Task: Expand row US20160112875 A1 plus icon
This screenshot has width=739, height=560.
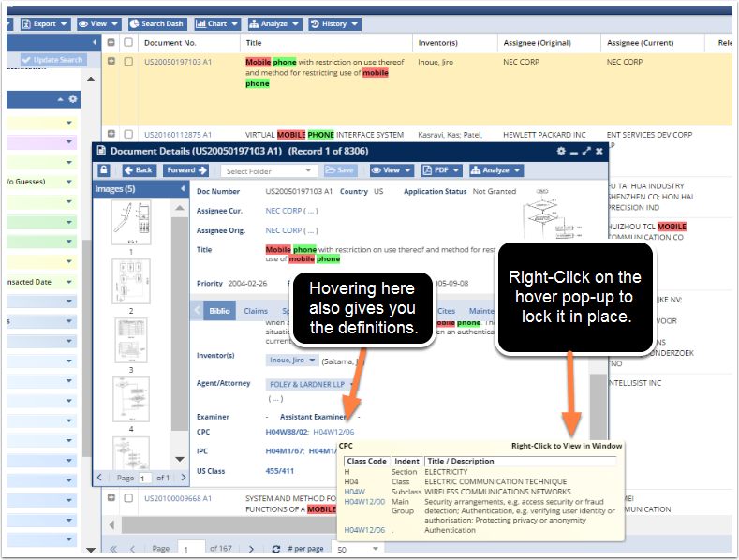Action: point(111,134)
